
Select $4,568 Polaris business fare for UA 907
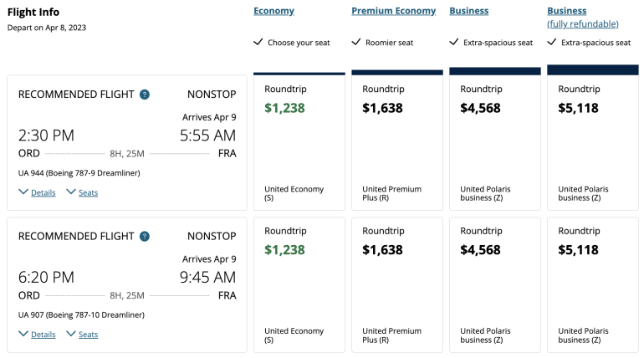pyautogui.click(x=494, y=284)
